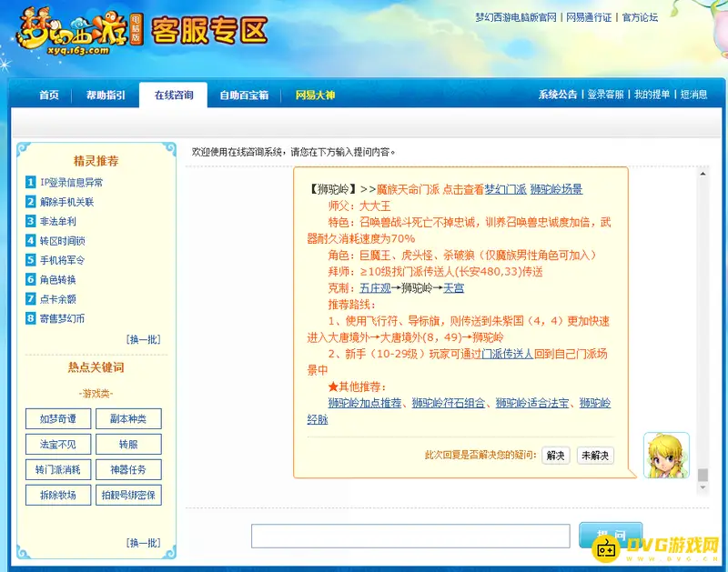This screenshot has height=572, width=728.
Task: Open the 五庄观 link
Action: click(x=375, y=288)
